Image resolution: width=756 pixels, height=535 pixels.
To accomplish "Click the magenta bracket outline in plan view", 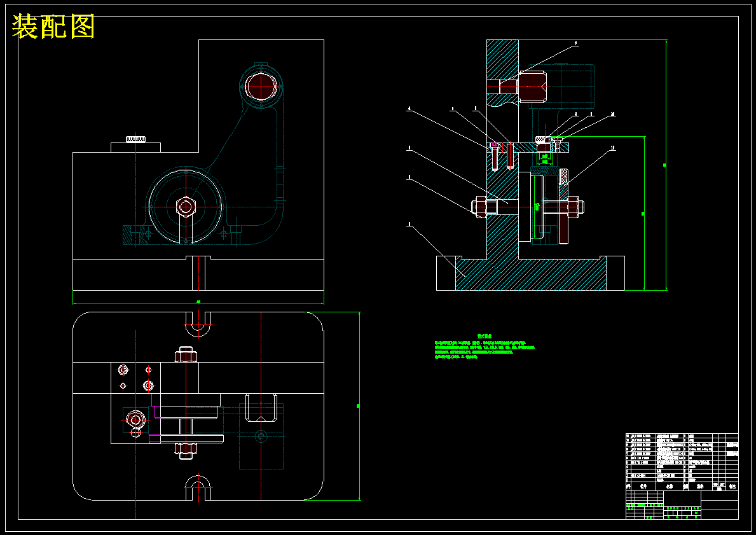I will (x=155, y=419).
